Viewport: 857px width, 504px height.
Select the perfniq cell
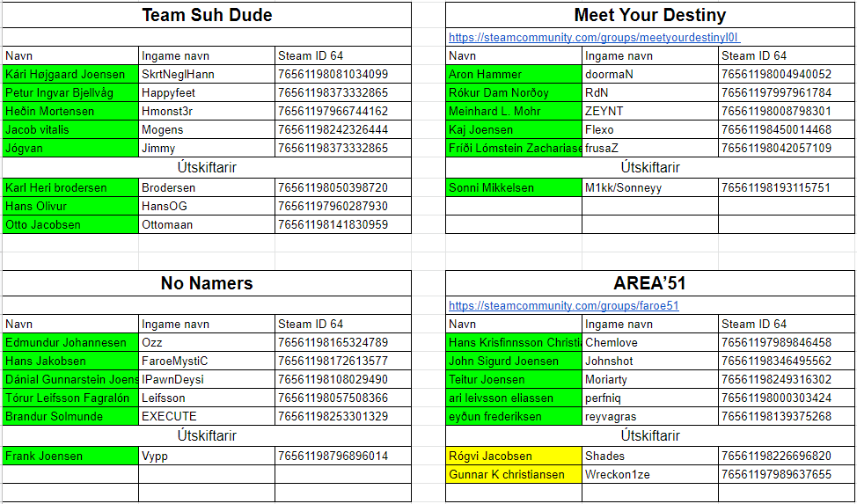(650, 398)
